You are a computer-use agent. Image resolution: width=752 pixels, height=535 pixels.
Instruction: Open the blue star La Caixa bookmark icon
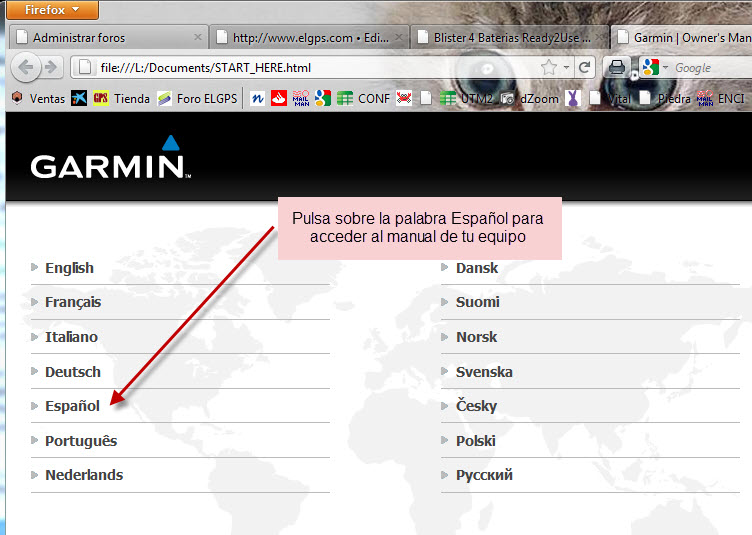[x=79, y=98]
